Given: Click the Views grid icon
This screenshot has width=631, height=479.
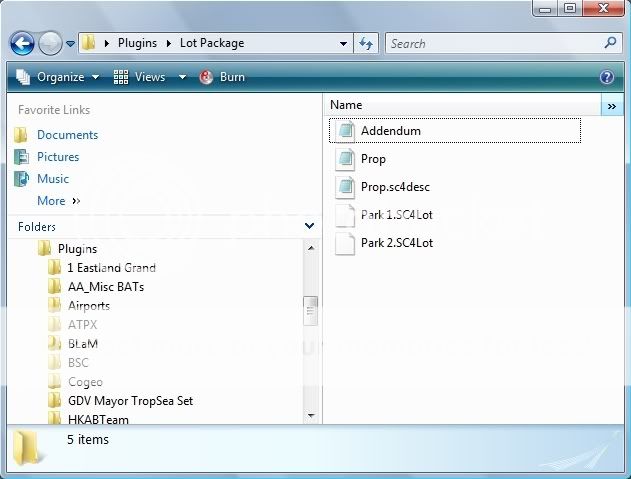Looking at the screenshot, I should click(121, 77).
